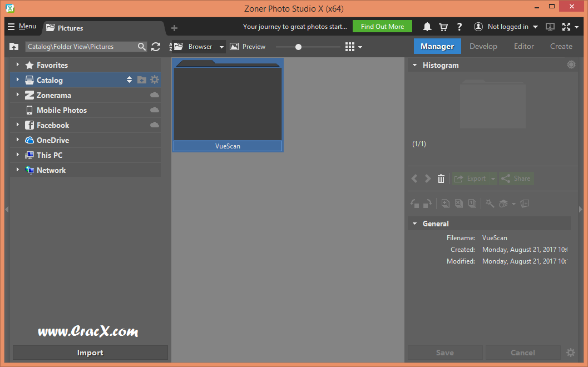Open the hamburger Menu

point(22,26)
